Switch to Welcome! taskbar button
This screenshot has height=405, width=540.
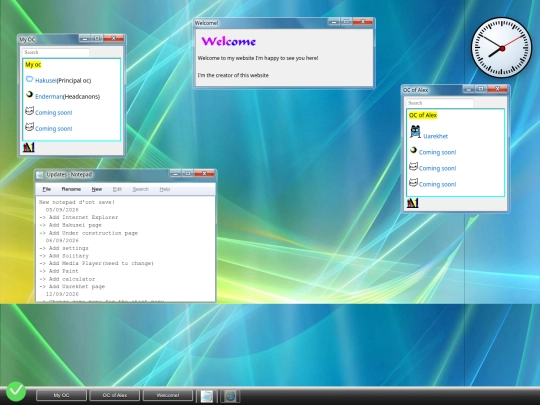[x=168, y=395]
